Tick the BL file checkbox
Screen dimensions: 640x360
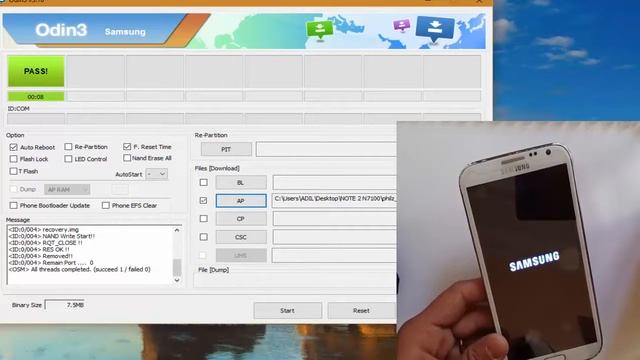coord(203,182)
